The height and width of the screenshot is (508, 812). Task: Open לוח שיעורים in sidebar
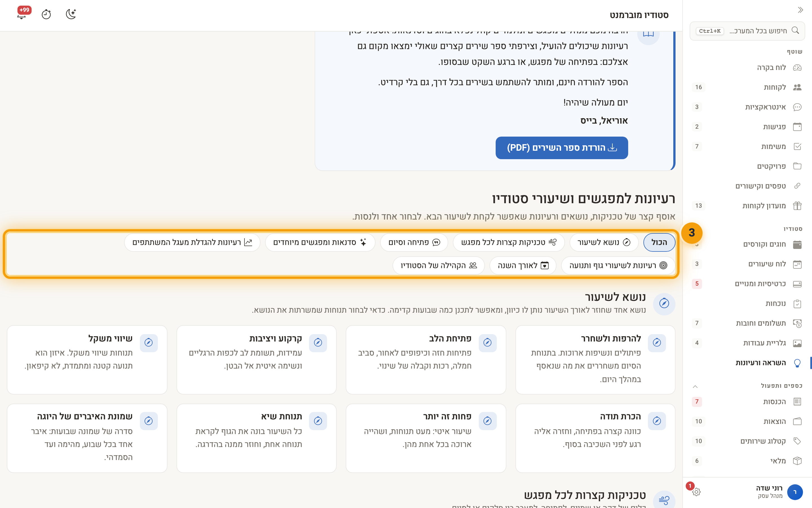pos(747,264)
